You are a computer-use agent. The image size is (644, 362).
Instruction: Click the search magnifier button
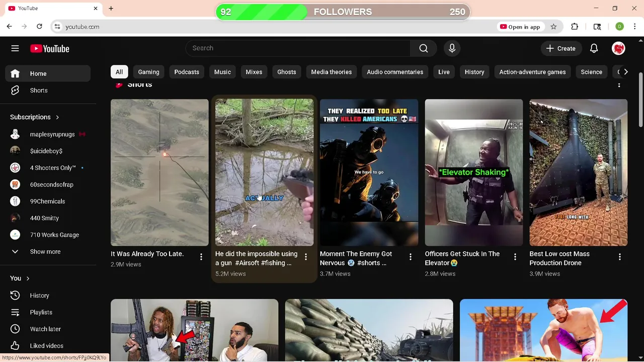424,48
